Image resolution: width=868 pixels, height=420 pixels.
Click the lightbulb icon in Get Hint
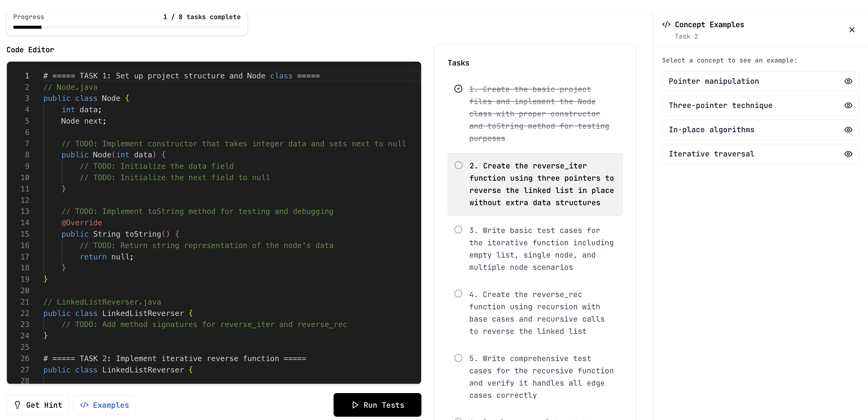(18, 404)
